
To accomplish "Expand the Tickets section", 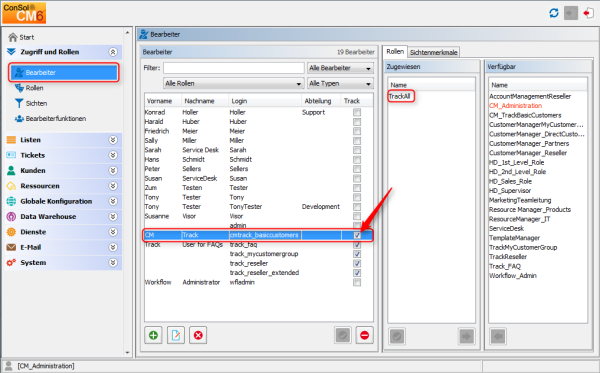I will (x=113, y=155).
